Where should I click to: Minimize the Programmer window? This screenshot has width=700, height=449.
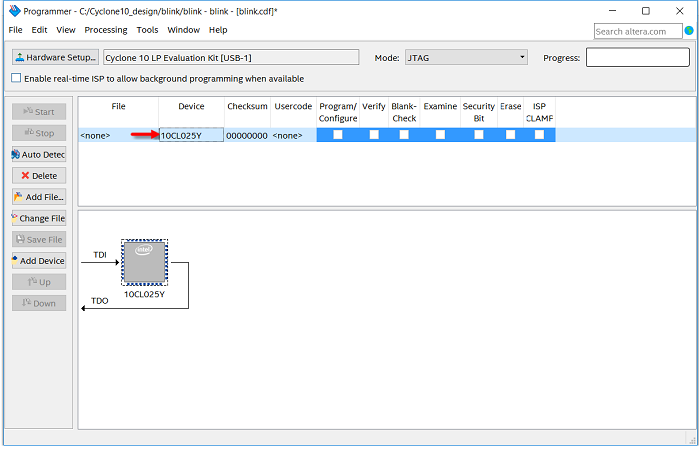click(x=612, y=11)
